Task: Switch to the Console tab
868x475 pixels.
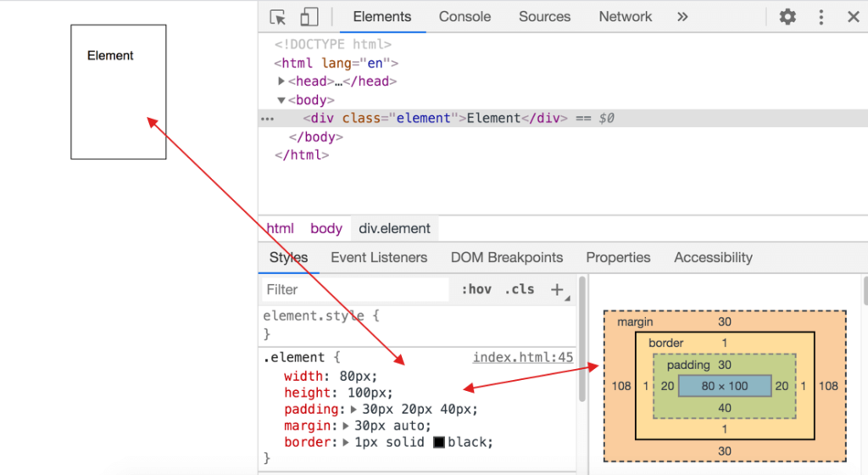Action: (465, 17)
